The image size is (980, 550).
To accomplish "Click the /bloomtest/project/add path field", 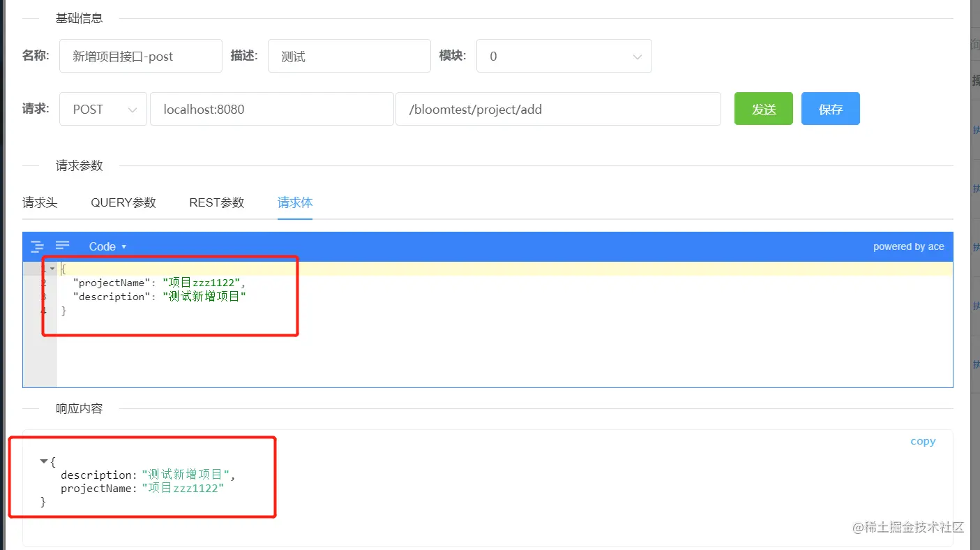I will (558, 109).
